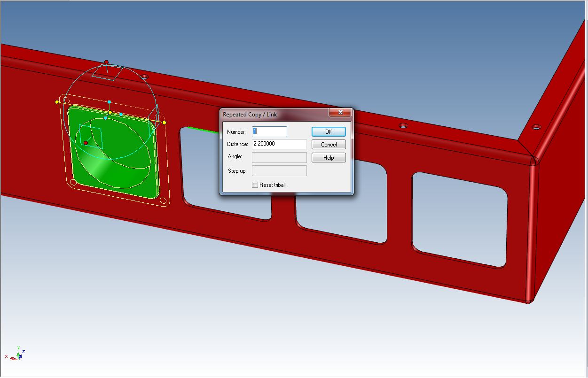This screenshot has width=588, height=378.
Task: Enable the Reset triball checkbox
Action: (x=255, y=185)
